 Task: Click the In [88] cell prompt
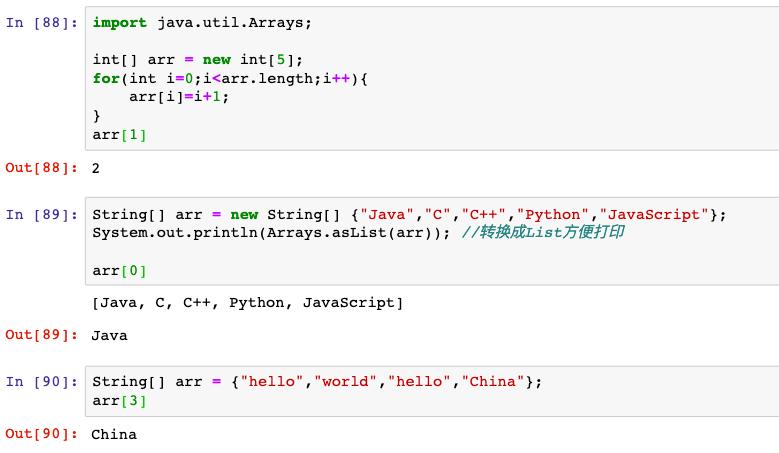pyautogui.click(x=42, y=23)
